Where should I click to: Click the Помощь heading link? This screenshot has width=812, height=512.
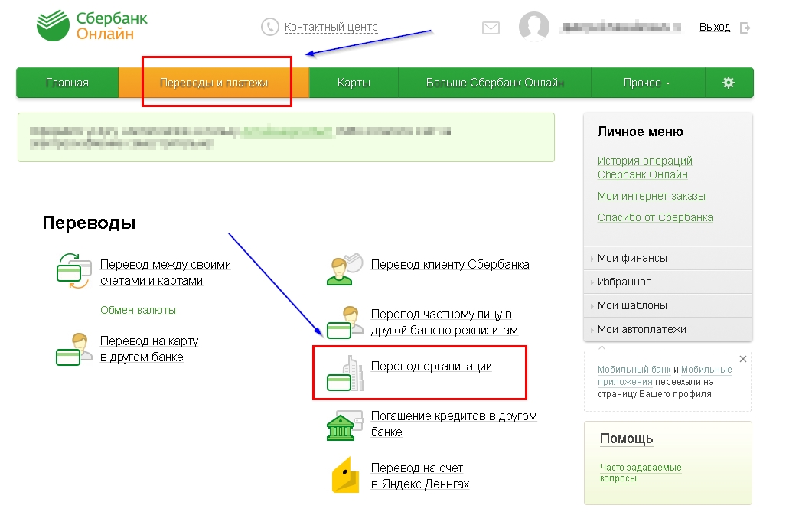[626, 439]
